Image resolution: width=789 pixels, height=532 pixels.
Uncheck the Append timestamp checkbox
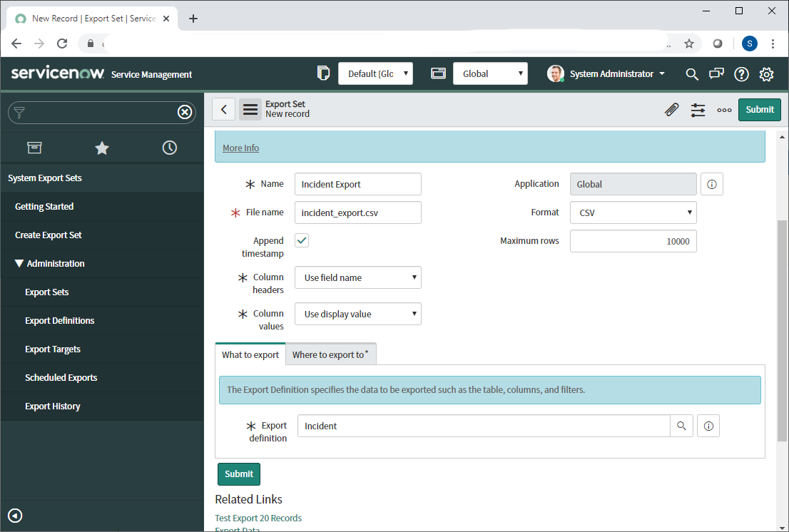302,240
